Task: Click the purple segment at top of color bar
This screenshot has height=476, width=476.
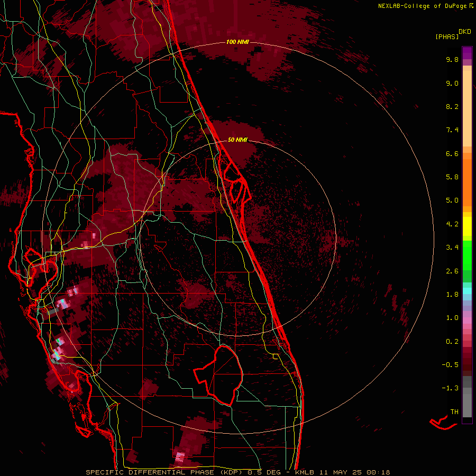Action: pyautogui.click(x=467, y=53)
